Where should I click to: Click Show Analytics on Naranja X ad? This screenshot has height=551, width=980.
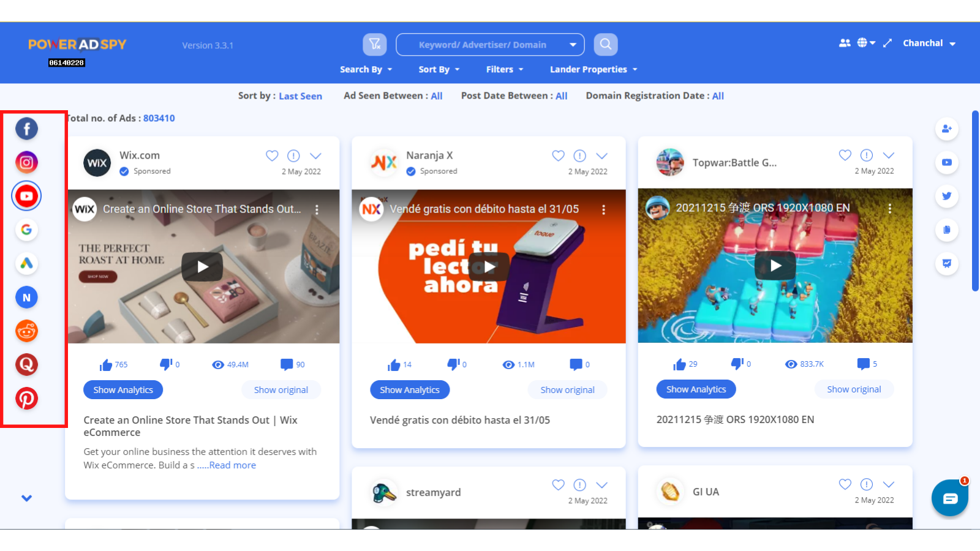tap(410, 390)
